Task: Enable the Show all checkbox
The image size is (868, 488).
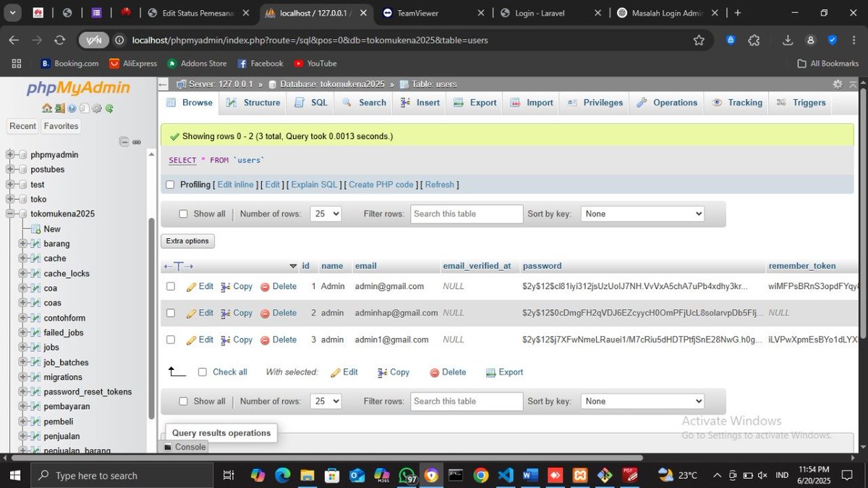Action: [x=183, y=214]
